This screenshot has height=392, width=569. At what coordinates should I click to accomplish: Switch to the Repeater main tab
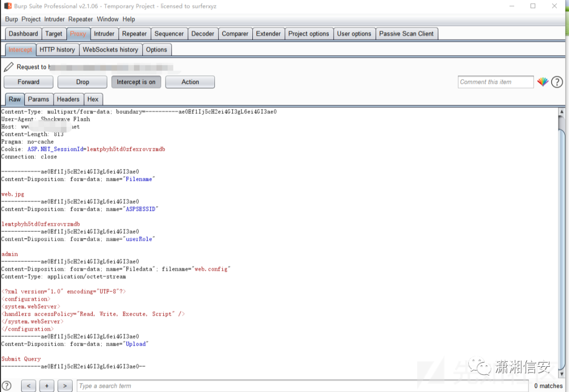134,34
